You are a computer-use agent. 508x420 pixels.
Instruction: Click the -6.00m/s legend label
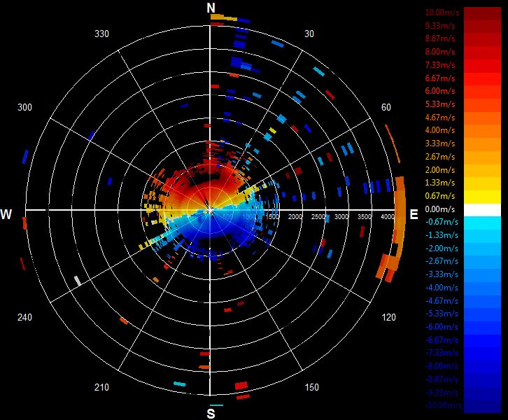[x=442, y=327]
